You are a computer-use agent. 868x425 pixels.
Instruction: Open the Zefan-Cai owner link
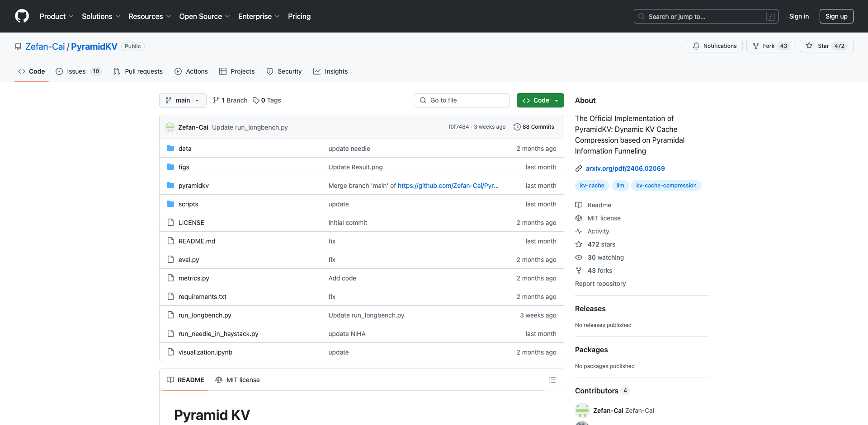pos(45,47)
